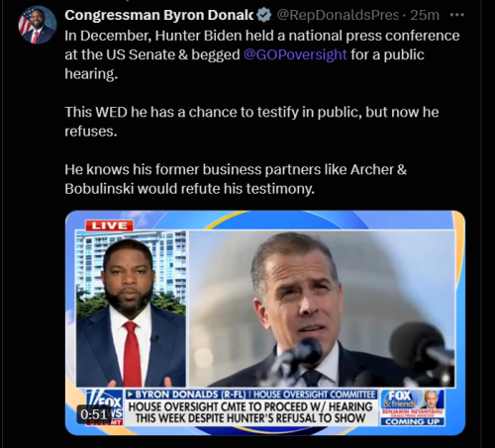Play video by clicking Hunter Biden image
495x448 pixels.
(322, 309)
